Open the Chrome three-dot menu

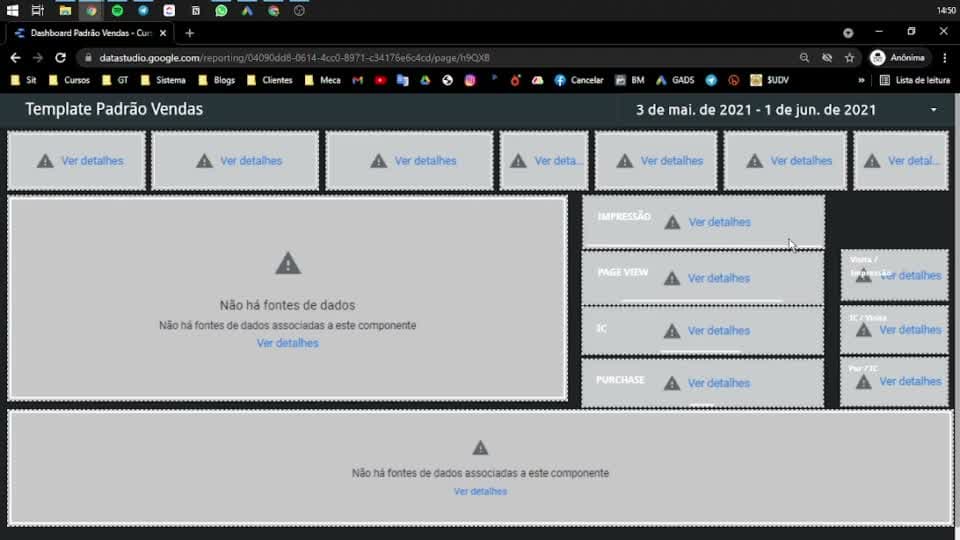click(x=945, y=58)
